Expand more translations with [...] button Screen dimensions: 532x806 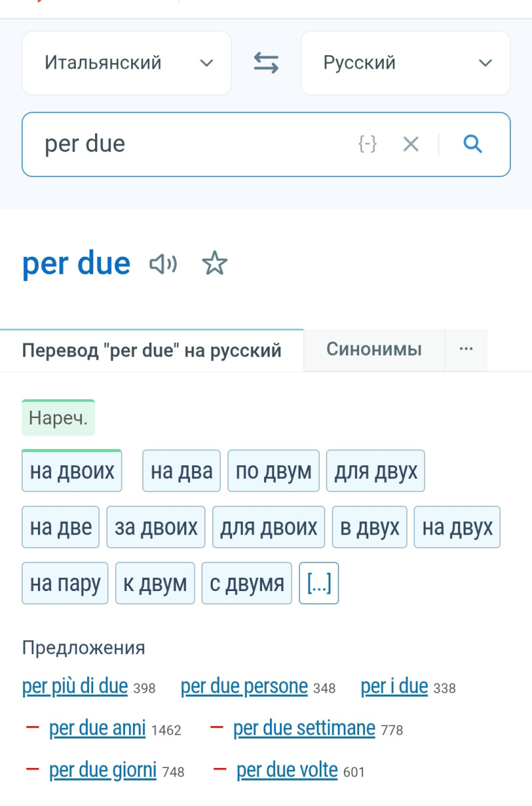[319, 584]
